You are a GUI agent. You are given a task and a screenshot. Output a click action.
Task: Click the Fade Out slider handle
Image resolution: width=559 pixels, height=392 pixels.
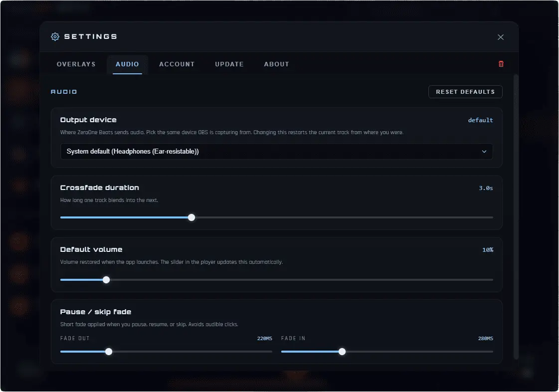[x=109, y=352]
